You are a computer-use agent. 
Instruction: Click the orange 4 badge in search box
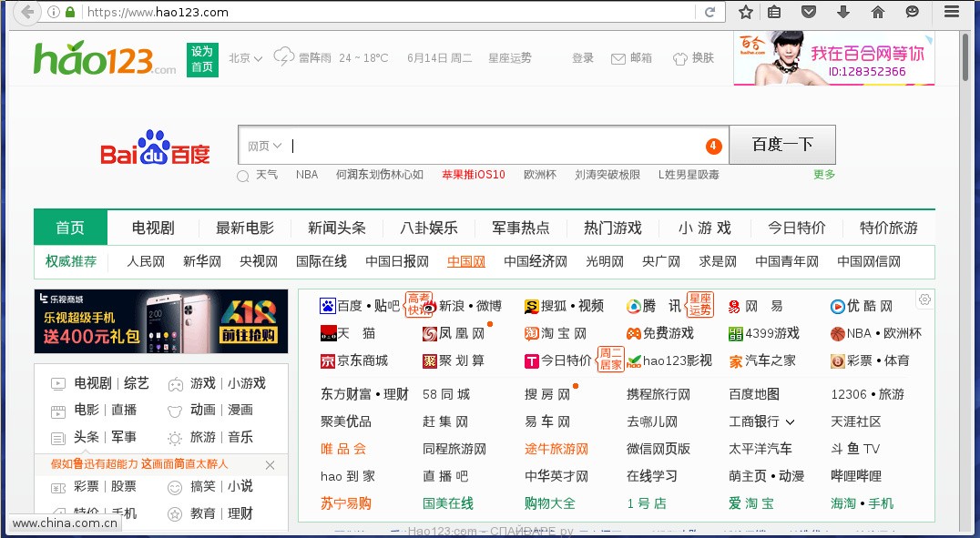point(714,147)
